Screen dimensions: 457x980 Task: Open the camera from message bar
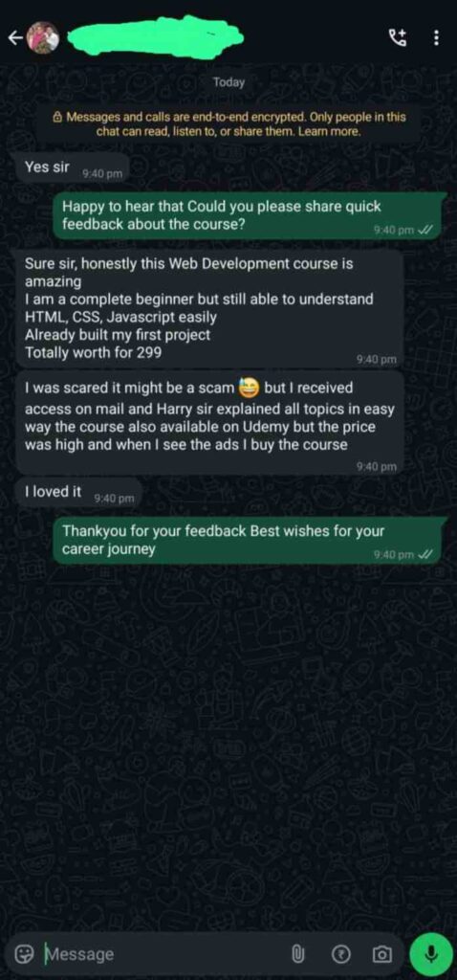coord(381,954)
